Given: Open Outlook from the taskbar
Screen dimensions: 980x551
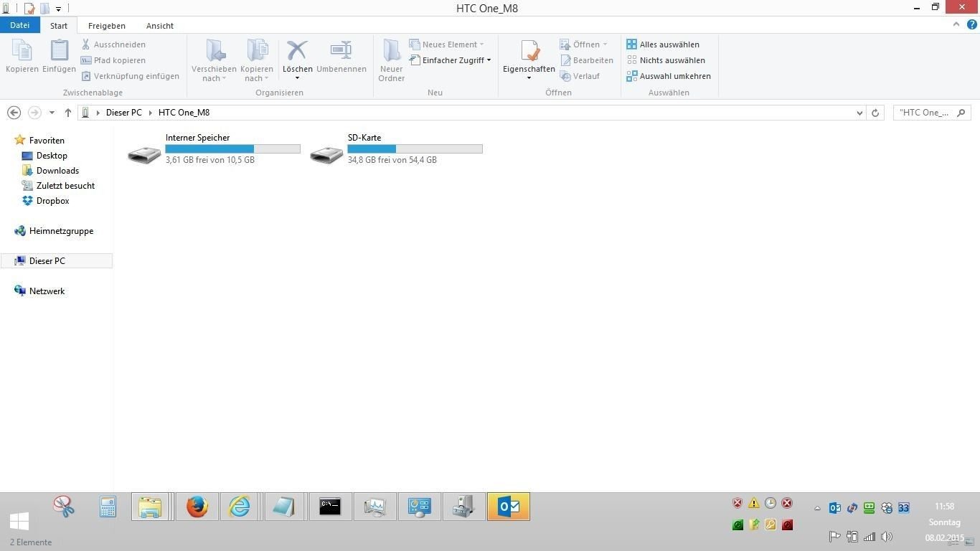Looking at the screenshot, I should click(x=509, y=507).
